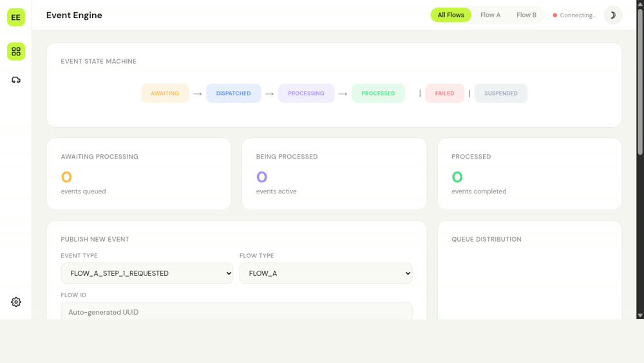Viewport: 644px width, 363px height.
Task: Click the PROCESSING state badge
Action: [x=306, y=93]
